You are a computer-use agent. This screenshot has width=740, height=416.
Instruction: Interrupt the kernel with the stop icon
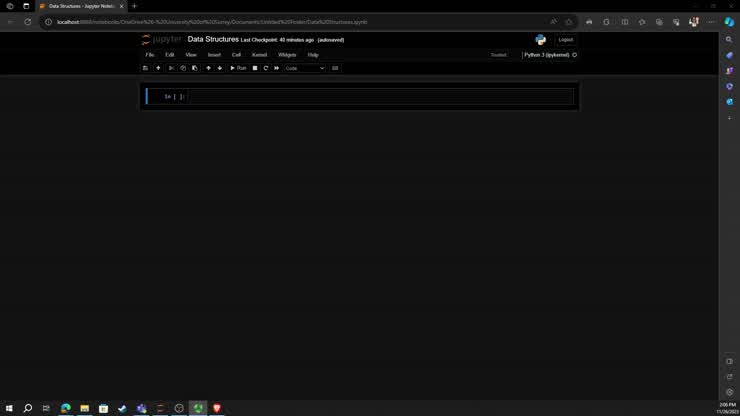pos(255,68)
